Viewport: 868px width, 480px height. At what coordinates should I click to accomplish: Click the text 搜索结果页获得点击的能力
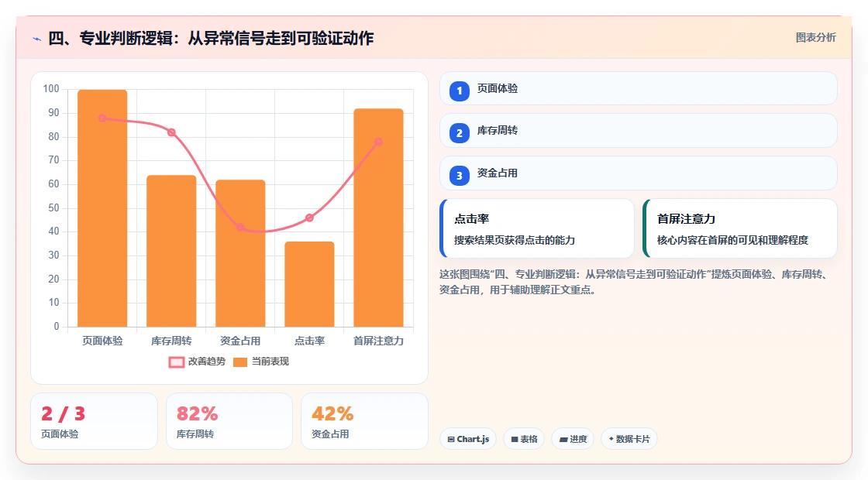(x=515, y=240)
